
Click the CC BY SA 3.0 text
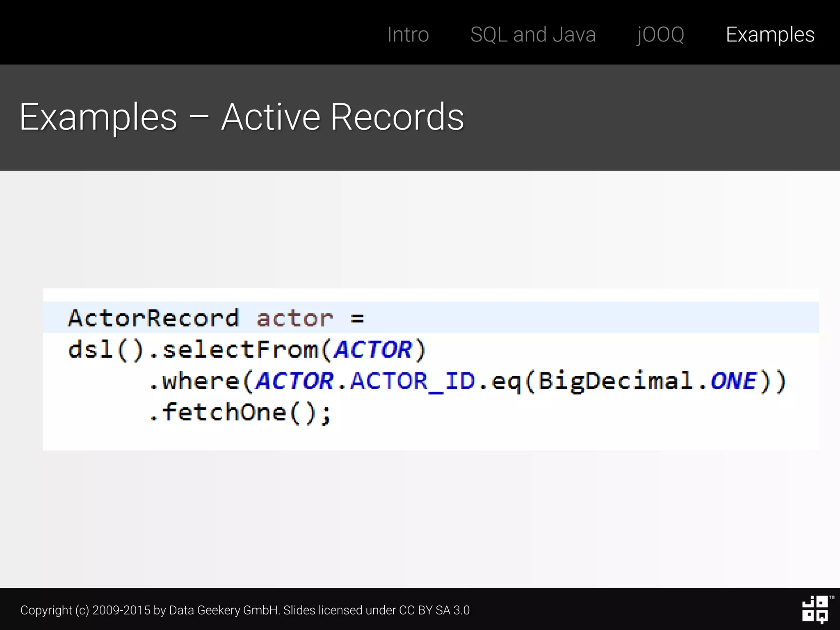[x=434, y=610]
